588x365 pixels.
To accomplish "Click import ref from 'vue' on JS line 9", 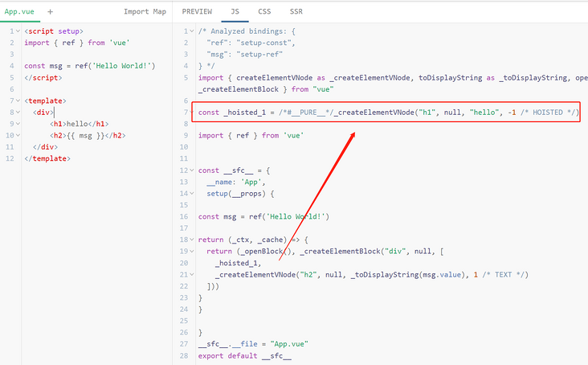I will pyautogui.click(x=251, y=135).
